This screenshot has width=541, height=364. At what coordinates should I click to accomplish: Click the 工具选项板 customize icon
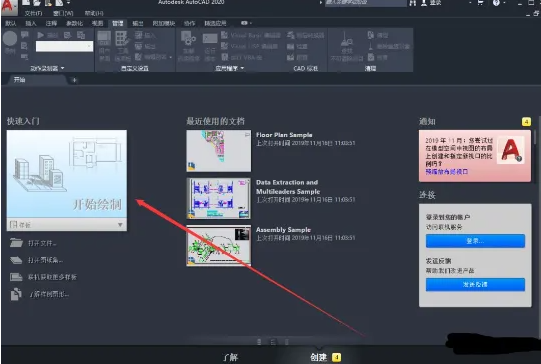tap(122, 38)
